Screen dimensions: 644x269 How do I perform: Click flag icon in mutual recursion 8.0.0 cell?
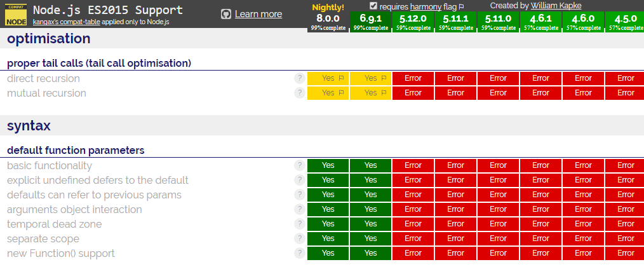341,93
